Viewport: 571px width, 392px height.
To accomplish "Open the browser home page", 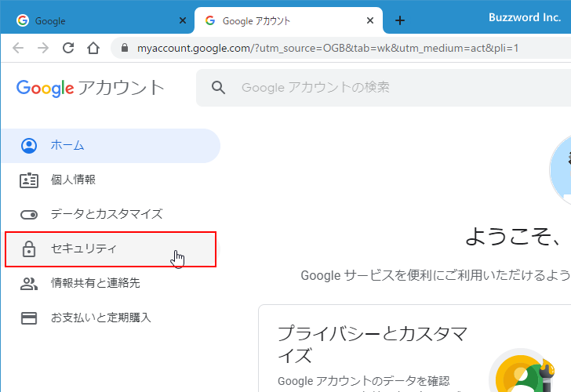I will (x=93, y=48).
